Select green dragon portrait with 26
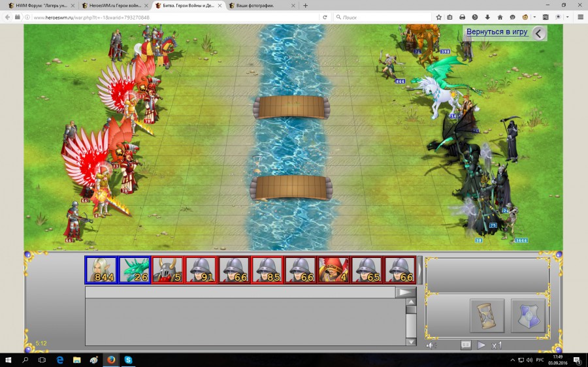The image size is (588, 367). point(135,270)
